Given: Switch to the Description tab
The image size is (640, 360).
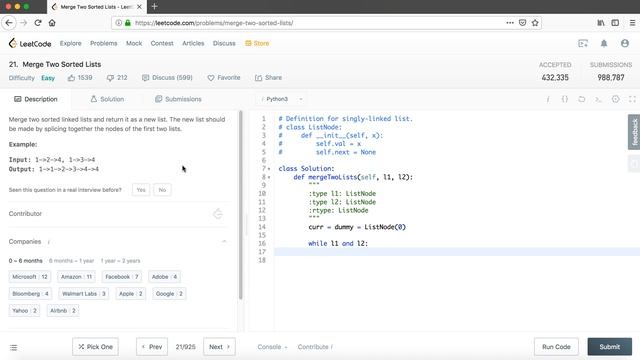Looking at the screenshot, I should tap(36, 99).
